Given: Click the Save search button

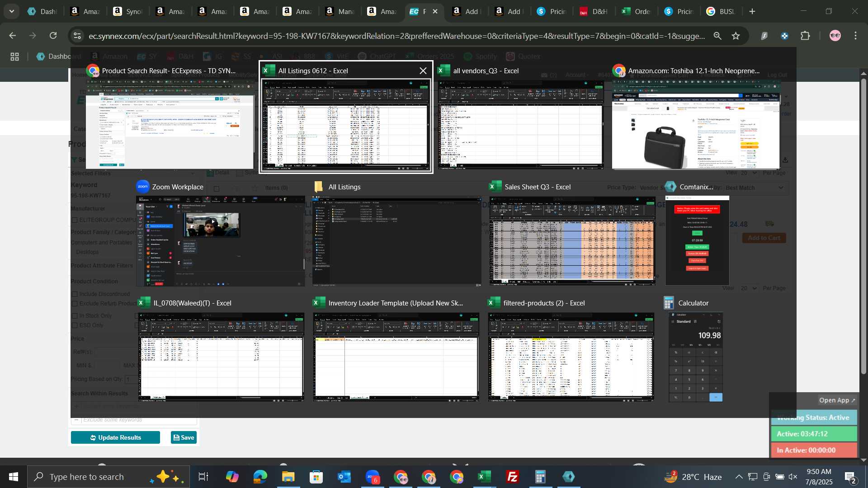Looking at the screenshot, I should click(184, 437).
